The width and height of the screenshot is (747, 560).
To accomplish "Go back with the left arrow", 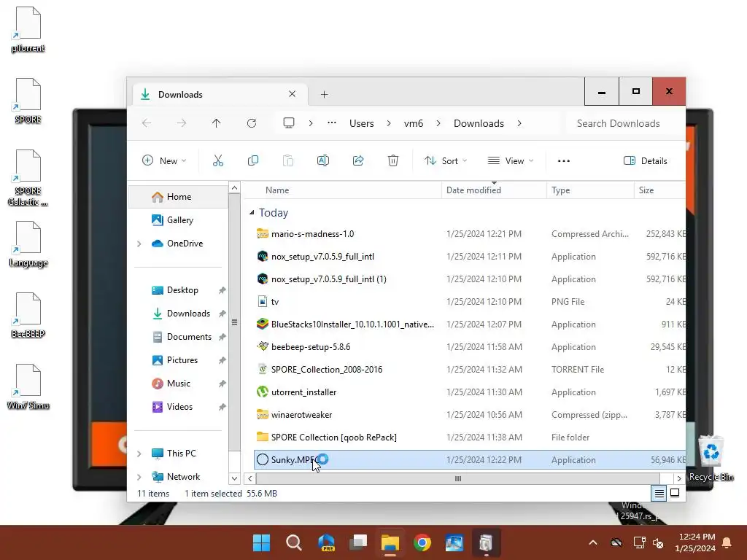I will coord(147,123).
